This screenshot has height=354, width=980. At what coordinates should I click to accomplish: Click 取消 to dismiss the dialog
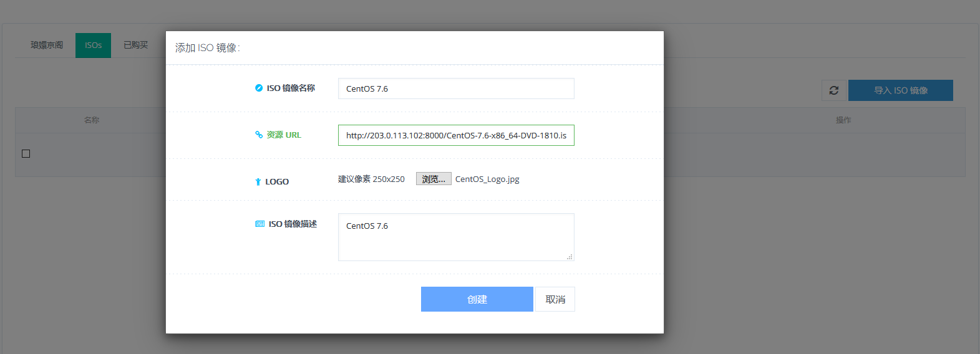555,299
